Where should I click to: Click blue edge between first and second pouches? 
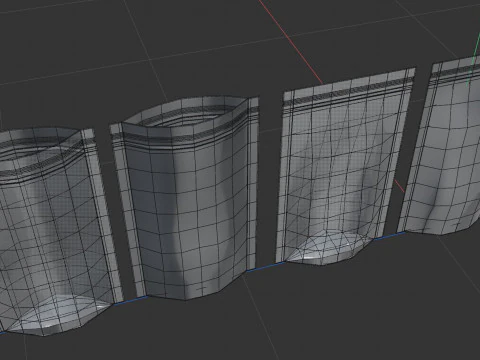(x=131, y=300)
